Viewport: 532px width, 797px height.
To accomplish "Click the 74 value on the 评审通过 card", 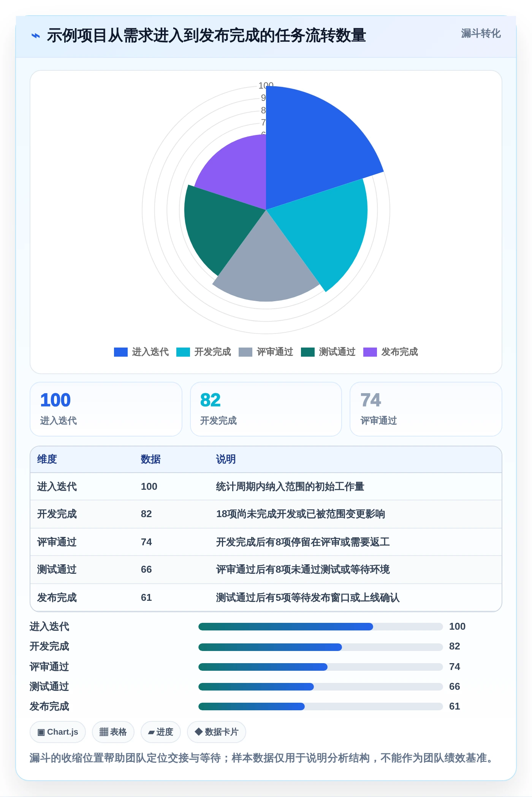I will [370, 400].
